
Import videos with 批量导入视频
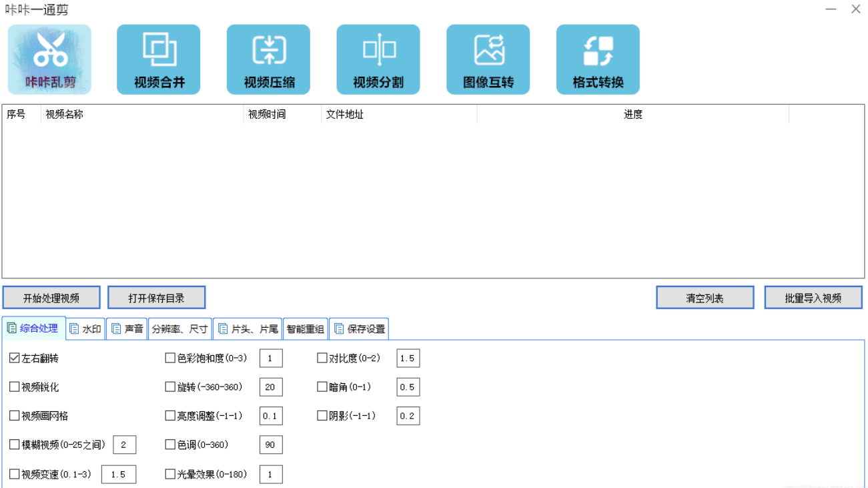[x=813, y=297]
